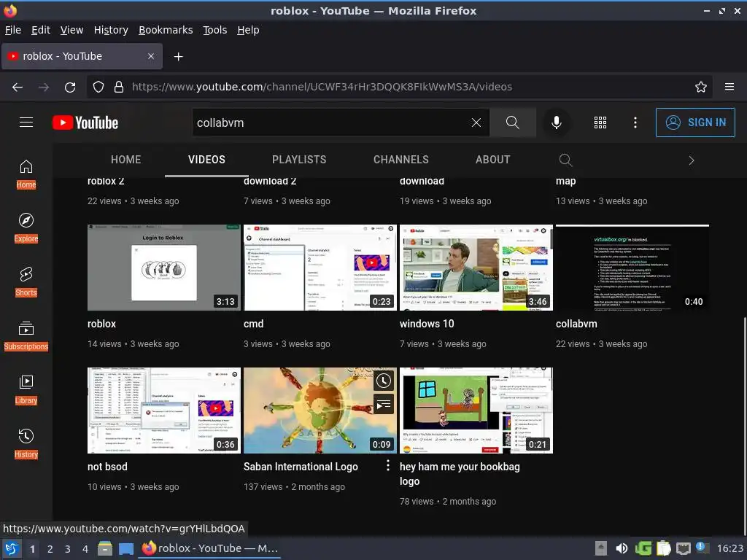
Task: Open the taskbar start menu icon
Action: pos(12,548)
